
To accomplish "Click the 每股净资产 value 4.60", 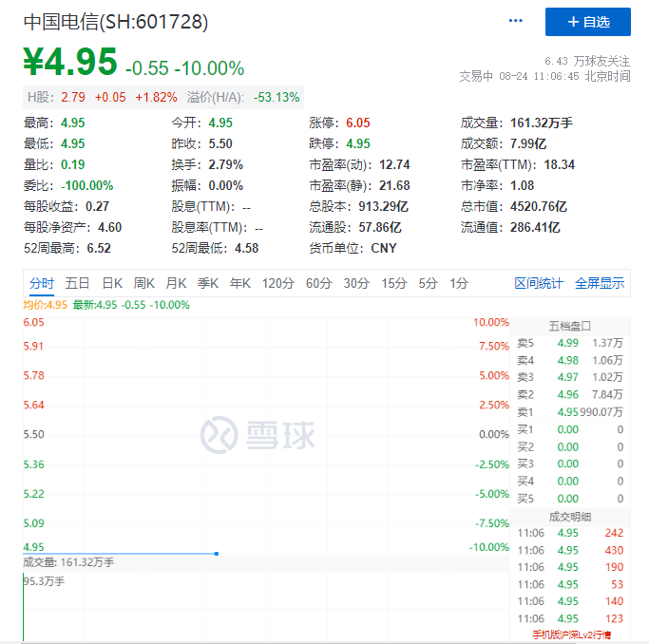I will tap(109, 227).
